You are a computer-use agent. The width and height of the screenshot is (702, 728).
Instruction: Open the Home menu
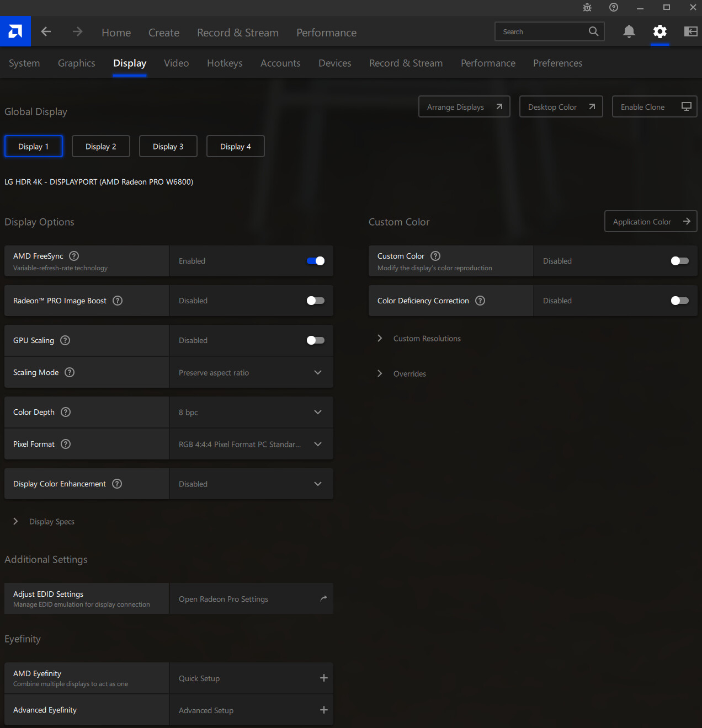tap(116, 33)
